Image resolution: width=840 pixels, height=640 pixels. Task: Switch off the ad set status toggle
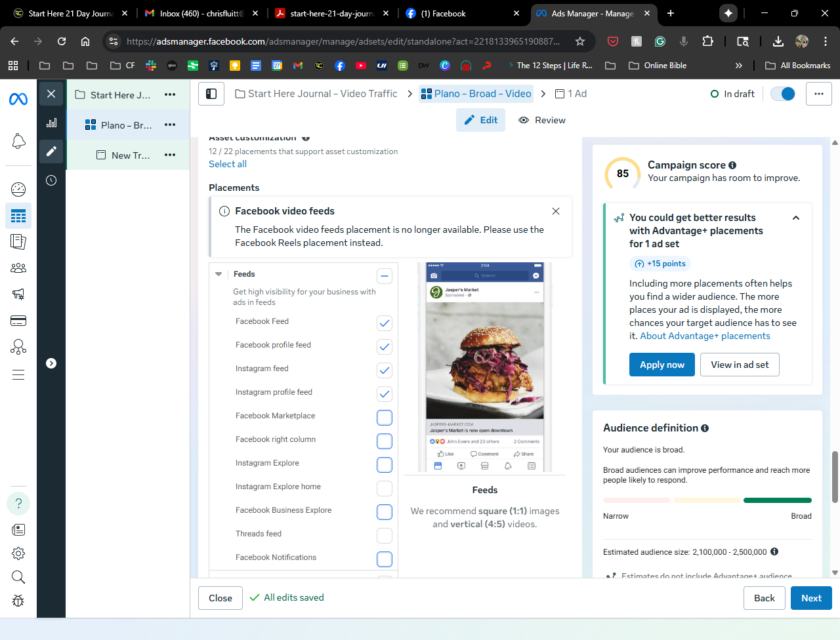coord(783,94)
